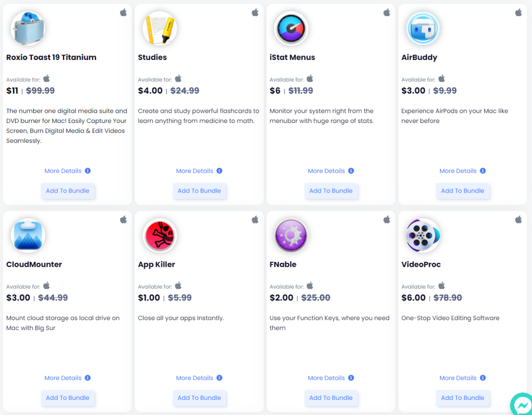Open the Messenger chat bubble

pos(522,404)
